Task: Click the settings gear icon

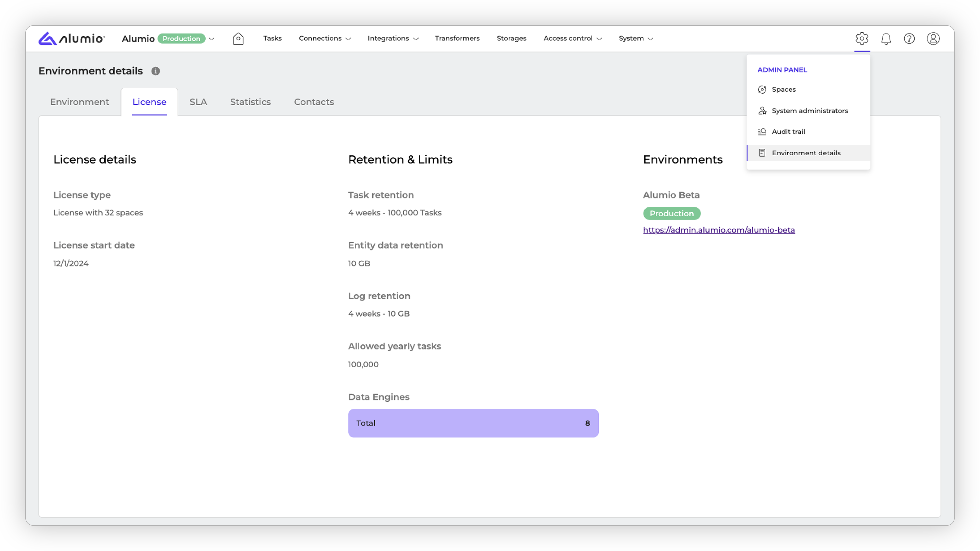Action: tap(862, 39)
